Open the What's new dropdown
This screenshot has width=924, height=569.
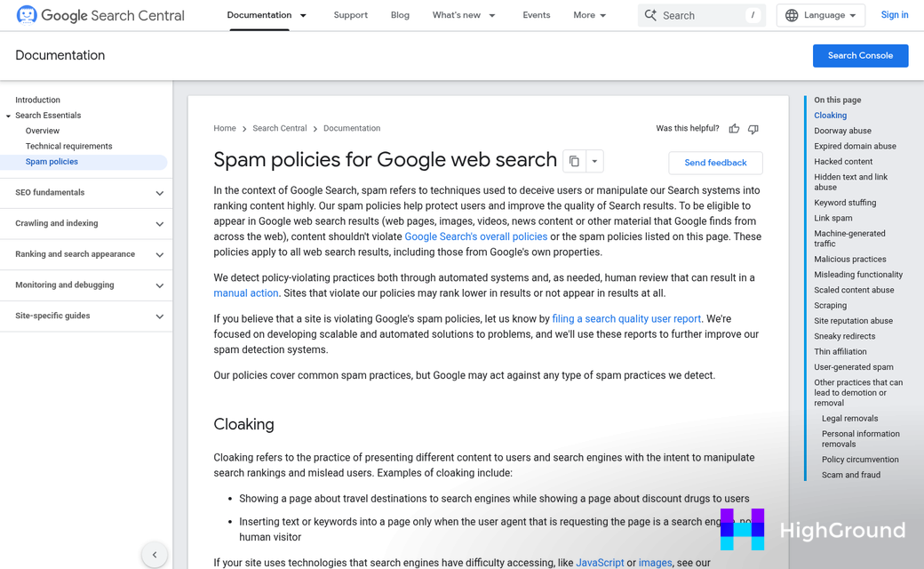click(x=464, y=15)
